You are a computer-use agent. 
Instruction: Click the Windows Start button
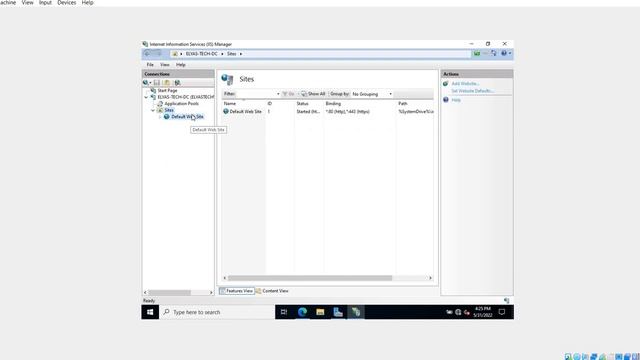tap(150, 312)
